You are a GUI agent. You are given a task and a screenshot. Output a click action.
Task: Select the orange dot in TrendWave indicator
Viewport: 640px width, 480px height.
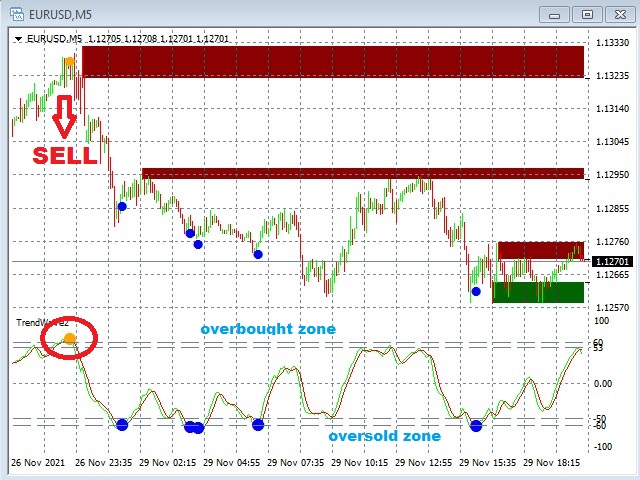coord(70,338)
